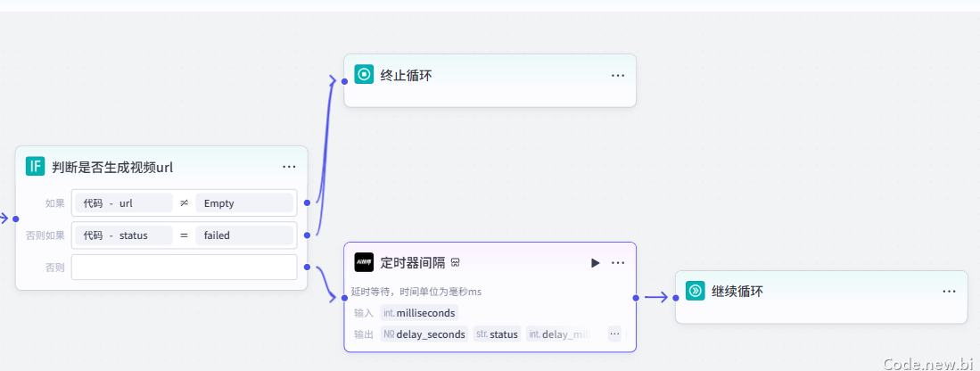Select the 代码 - url condition field

(124, 203)
